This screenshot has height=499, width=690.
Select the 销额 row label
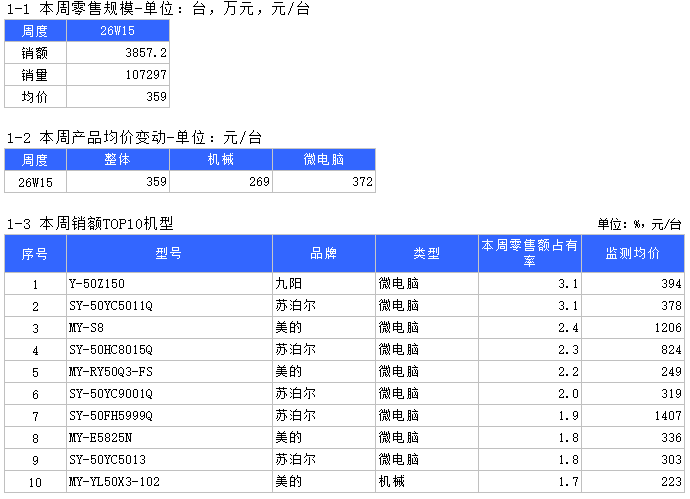[x=35, y=53]
